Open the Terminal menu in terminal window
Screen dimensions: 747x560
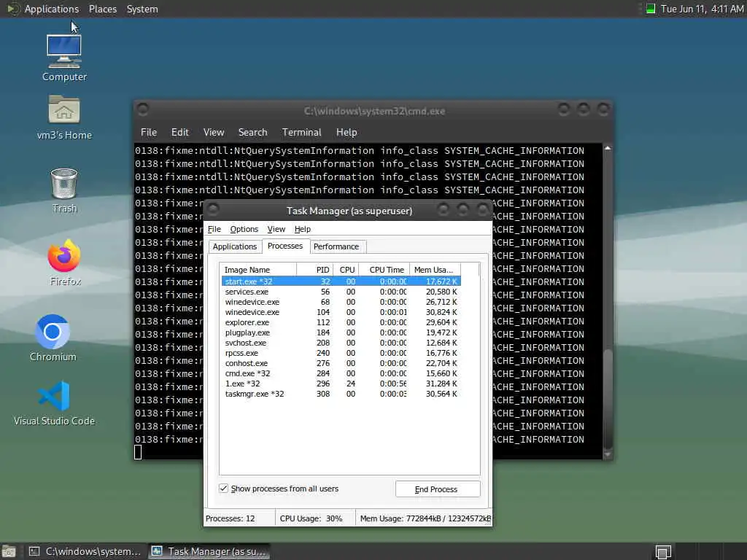(x=301, y=133)
